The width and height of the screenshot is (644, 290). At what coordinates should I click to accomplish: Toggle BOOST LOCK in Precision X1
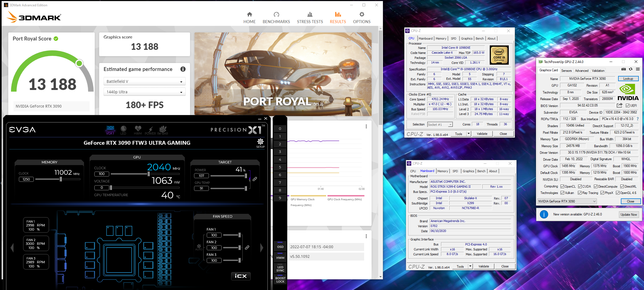click(x=280, y=280)
